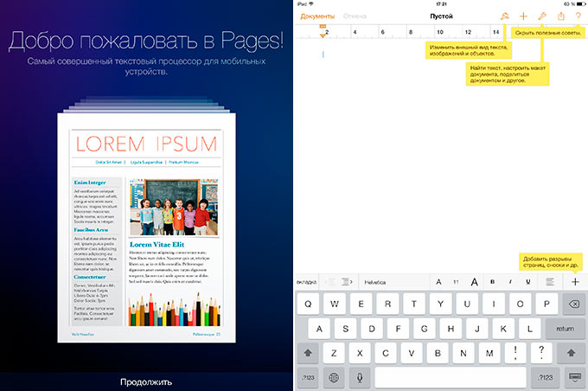Decrease indent using outdent icon
The height and width of the screenshot is (391, 588).
pos(330,282)
